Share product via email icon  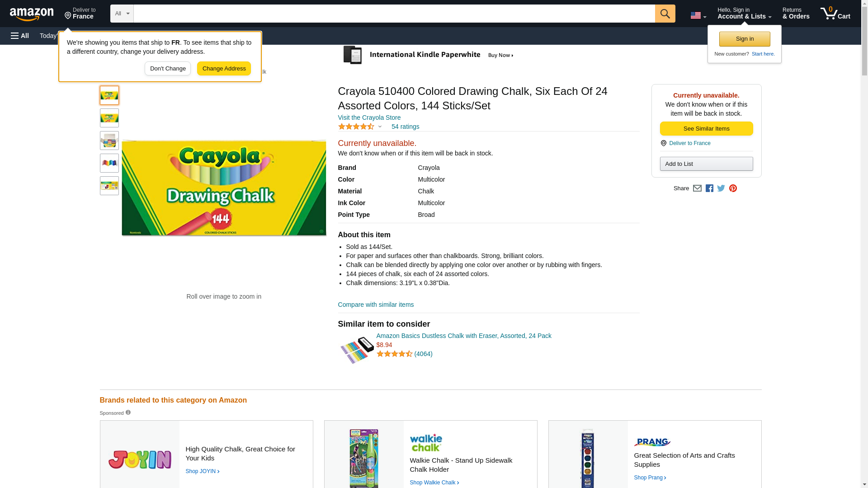697,188
